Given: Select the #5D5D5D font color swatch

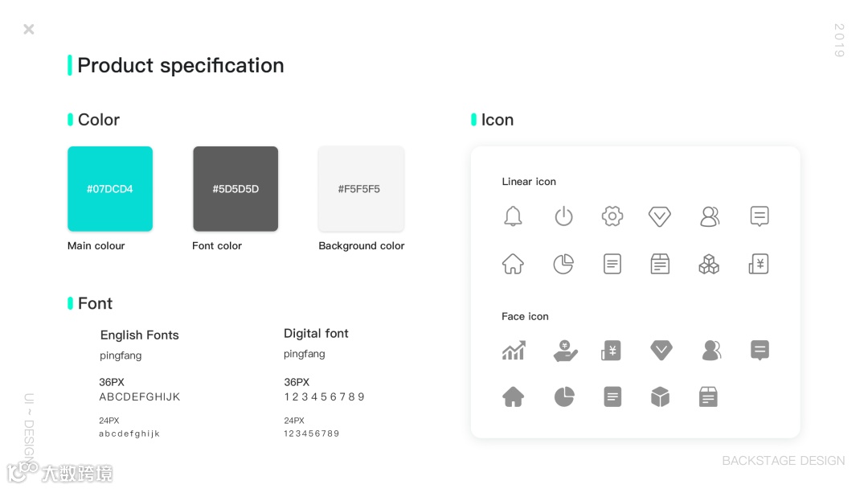Looking at the screenshot, I should click(x=235, y=189).
